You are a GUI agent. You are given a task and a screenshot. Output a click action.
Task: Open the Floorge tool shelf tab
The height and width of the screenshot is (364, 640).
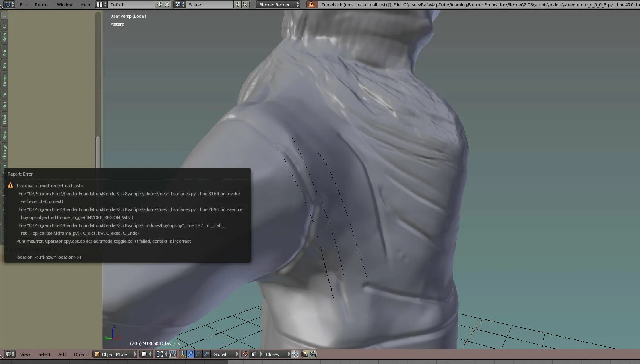pyautogui.click(x=4, y=151)
